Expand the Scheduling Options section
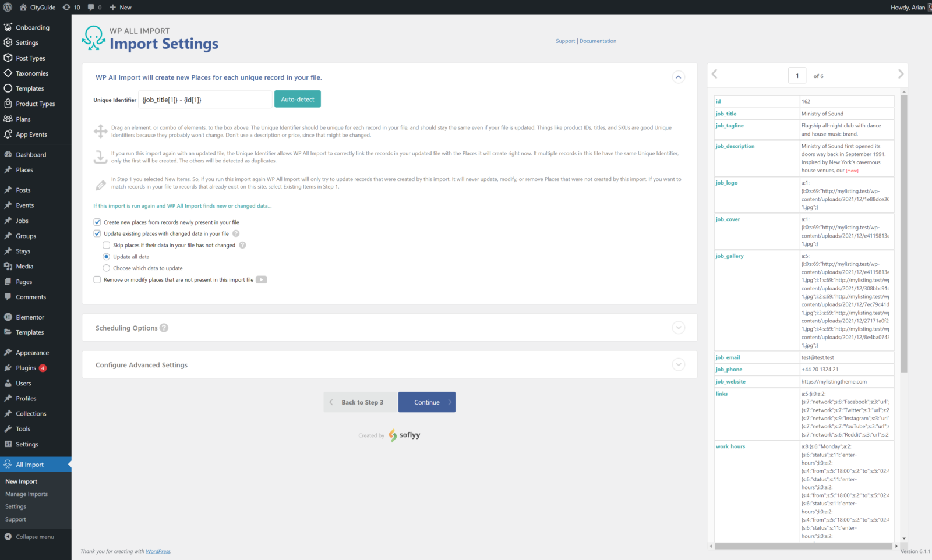The width and height of the screenshot is (932, 560). click(x=678, y=328)
